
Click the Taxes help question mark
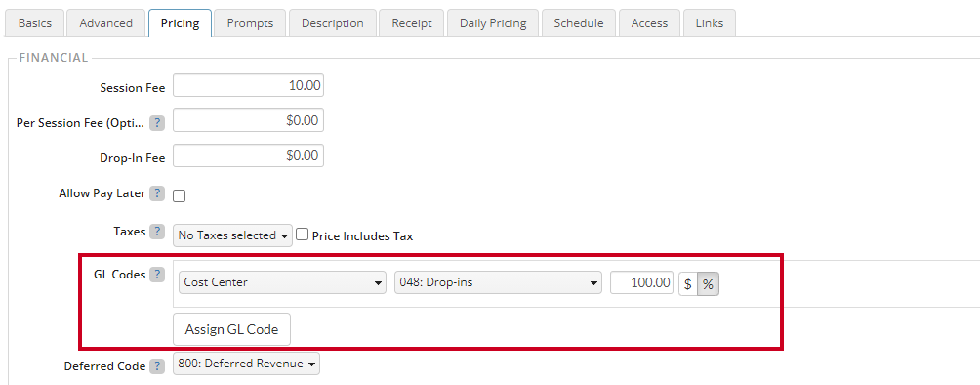point(157,231)
